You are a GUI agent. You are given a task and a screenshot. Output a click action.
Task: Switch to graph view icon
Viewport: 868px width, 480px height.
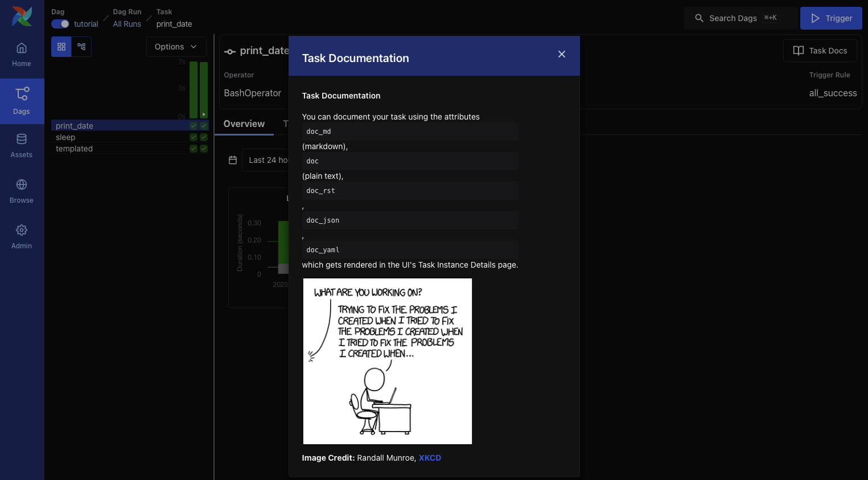click(81, 47)
